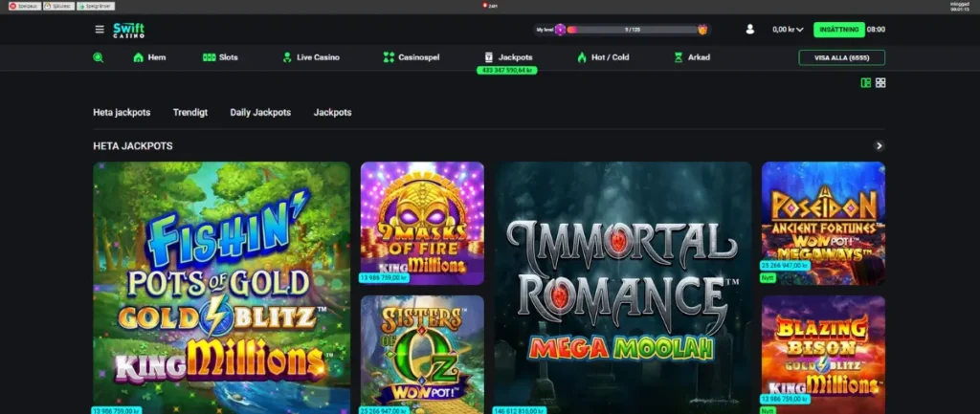
Task: Click the Slots reel icon
Action: (209, 57)
